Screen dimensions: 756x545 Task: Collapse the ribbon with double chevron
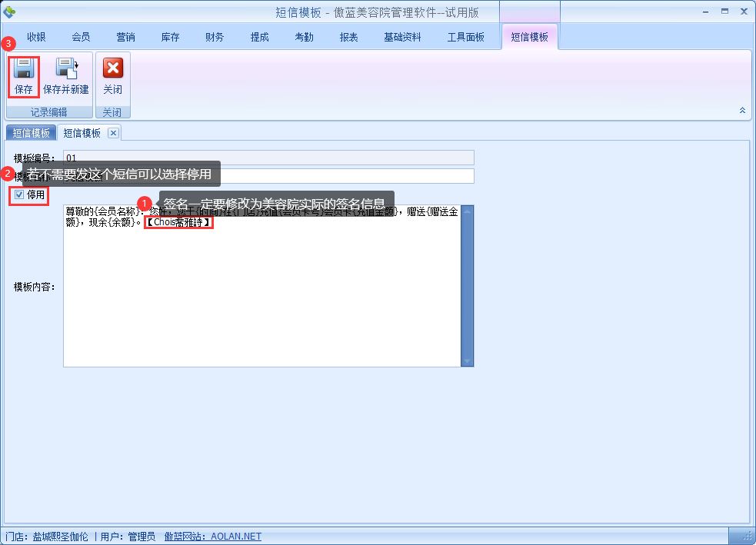(742, 111)
